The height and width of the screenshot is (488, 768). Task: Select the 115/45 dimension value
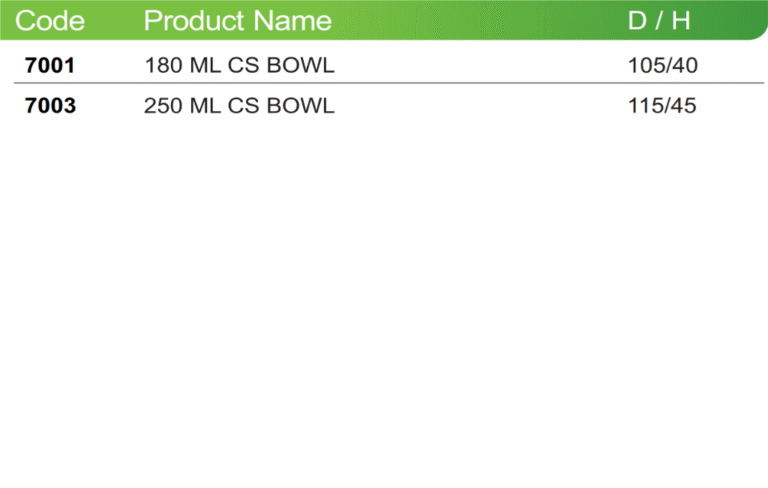coord(662,105)
